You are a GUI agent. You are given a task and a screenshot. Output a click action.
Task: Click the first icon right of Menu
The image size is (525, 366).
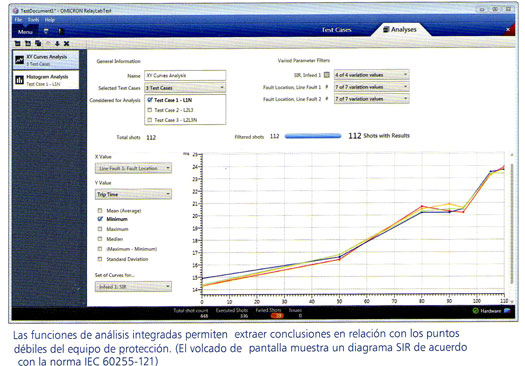(46, 31)
